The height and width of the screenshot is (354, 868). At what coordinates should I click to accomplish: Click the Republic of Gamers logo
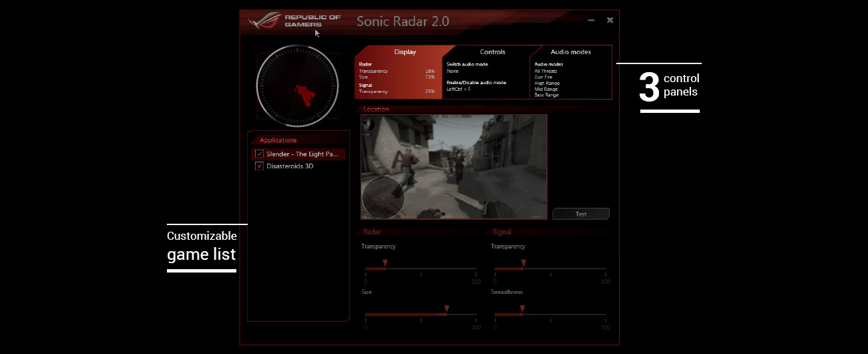(294, 21)
